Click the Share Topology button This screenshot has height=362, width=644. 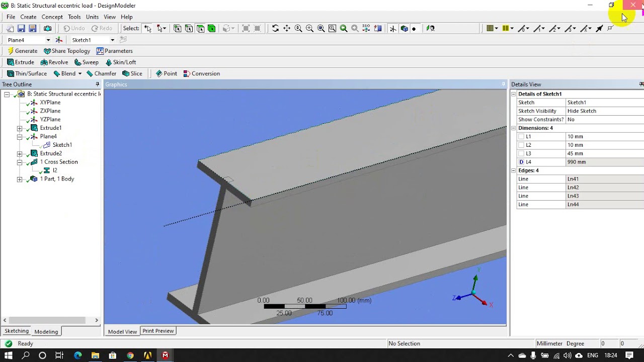point(67,51)
